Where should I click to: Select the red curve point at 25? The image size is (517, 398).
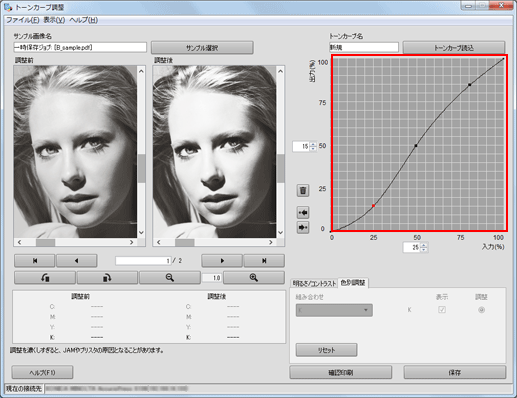click(373, 206)
